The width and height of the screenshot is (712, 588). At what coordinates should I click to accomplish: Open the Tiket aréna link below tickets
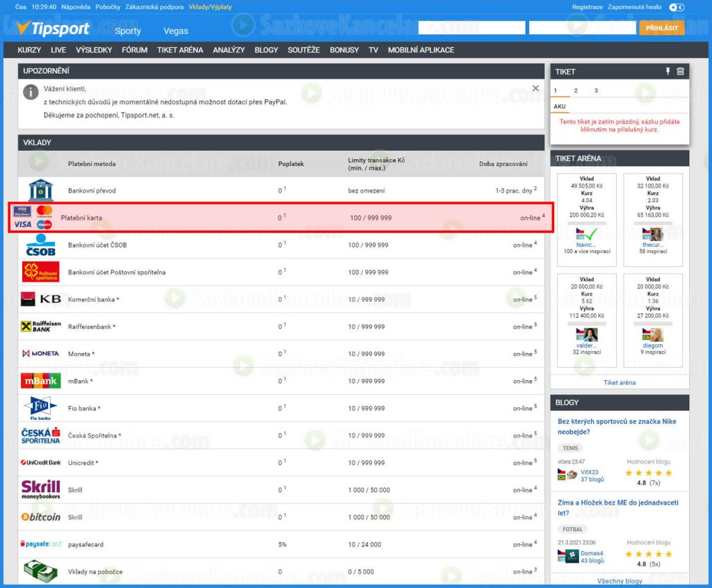pos(619,382)
